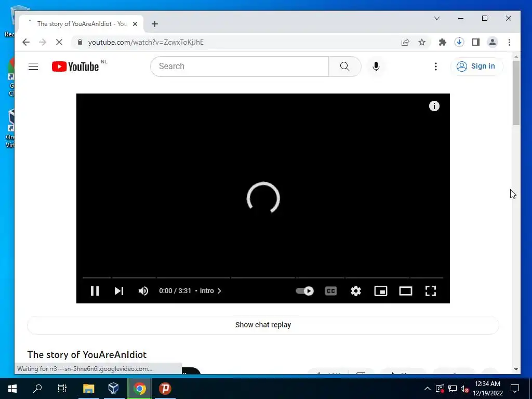Click the video title text
532x399 pixels.
tap(87, 354)
